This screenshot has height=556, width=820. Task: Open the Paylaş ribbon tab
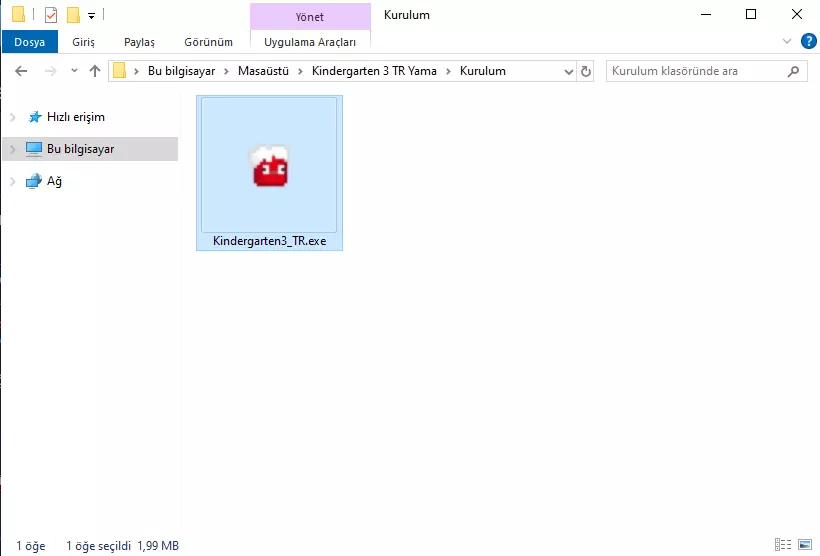tap(139, 42)
